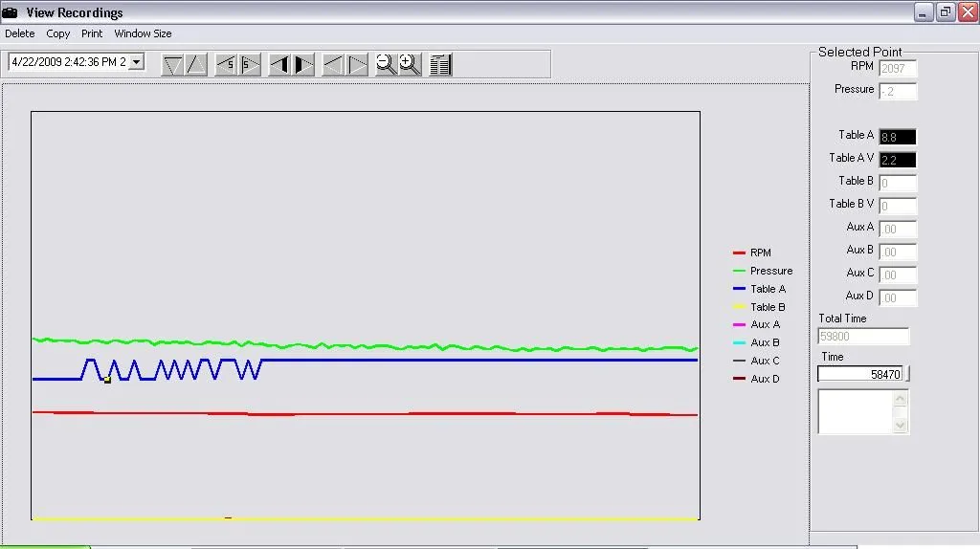This screenshot has width=980, height=549.
Task: Click the 'Table A' legend label
Action: [768, 289]
